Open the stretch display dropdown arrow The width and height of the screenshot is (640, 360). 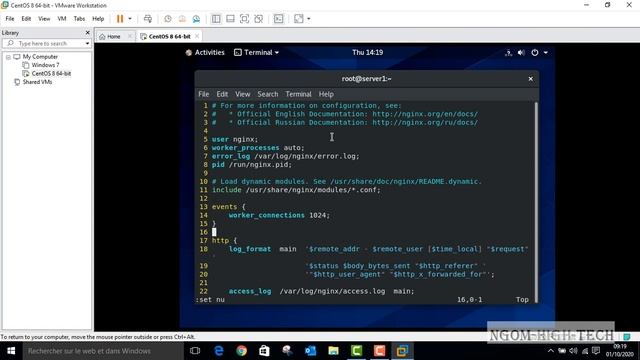point(309,19)
